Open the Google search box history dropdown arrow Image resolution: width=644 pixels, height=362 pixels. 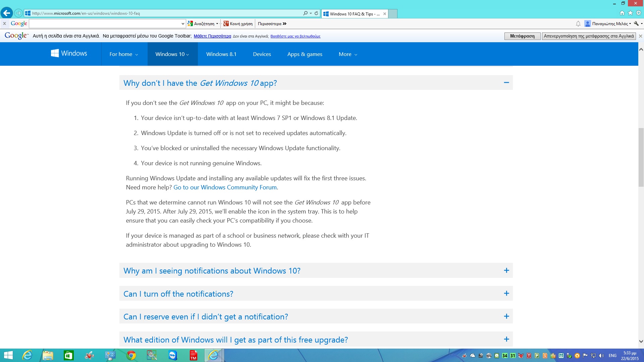183,24
